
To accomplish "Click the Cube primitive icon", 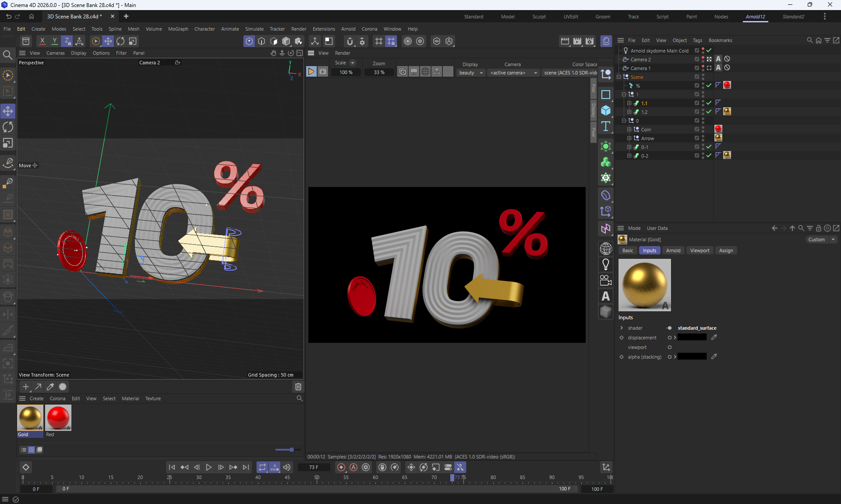I will pos(606,110).
